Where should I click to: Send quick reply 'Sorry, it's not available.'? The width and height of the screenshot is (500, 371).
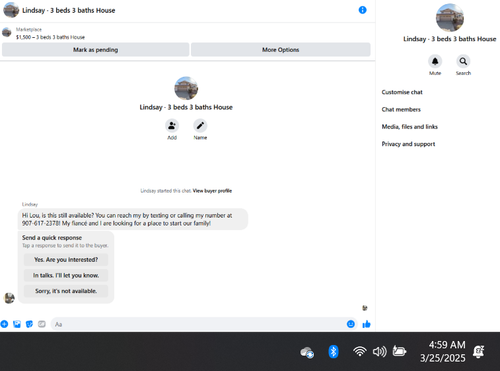pos(66,291)
